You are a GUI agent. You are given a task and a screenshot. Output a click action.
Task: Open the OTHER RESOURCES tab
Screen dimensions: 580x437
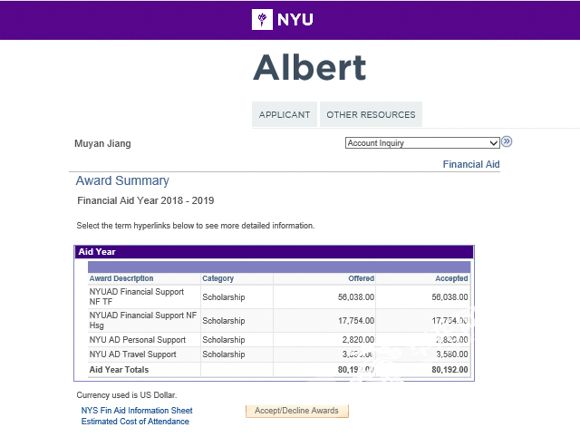click(x=371, y=115)
